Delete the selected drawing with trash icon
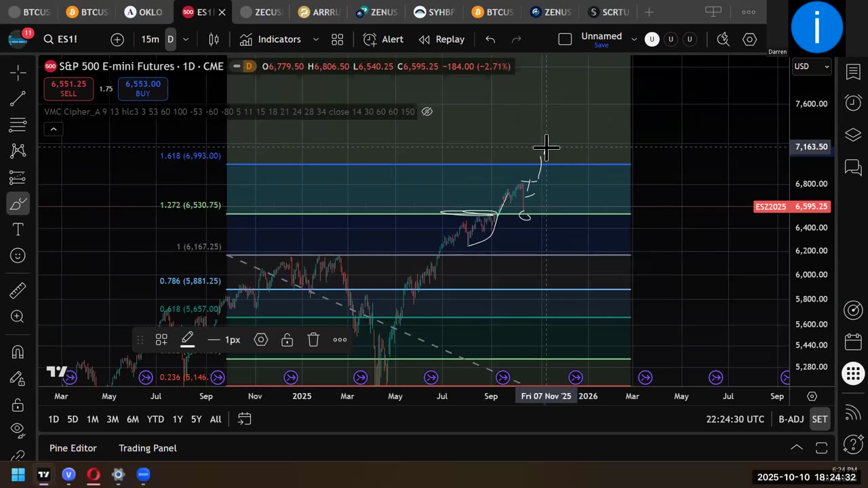The height and width of the screenshot is (488, 868). 313,340
